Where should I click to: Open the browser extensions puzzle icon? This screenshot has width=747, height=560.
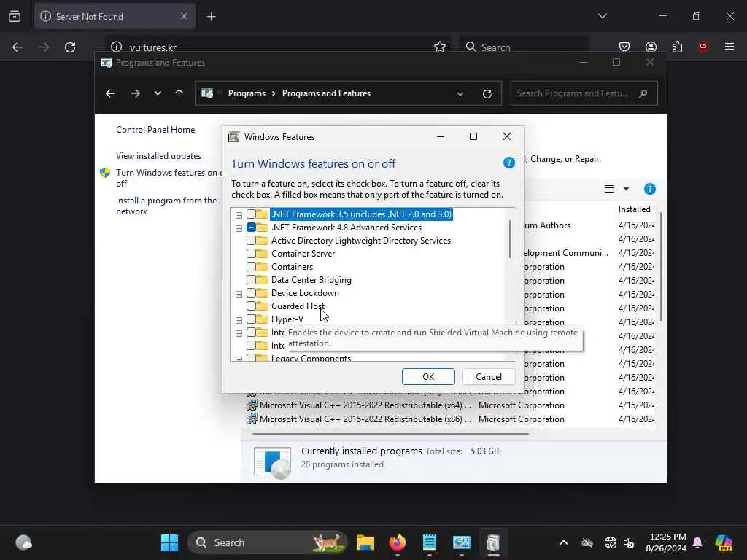pos(677,47)
